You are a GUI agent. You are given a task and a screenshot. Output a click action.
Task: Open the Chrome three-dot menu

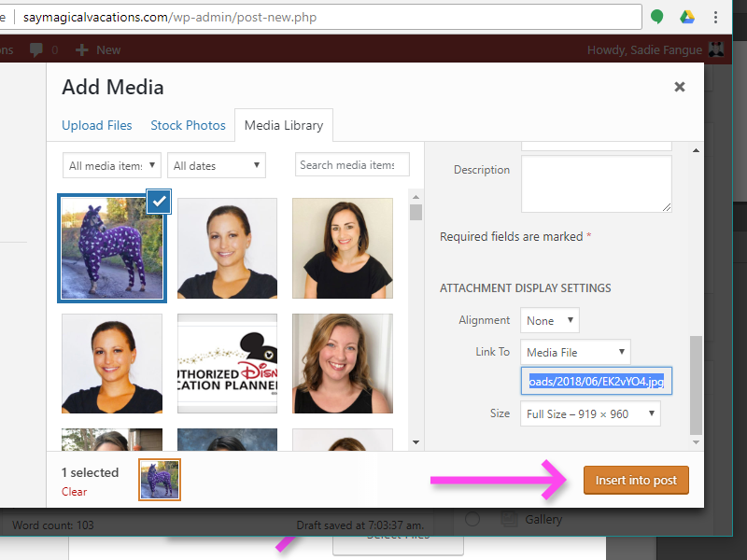[715, 17]
